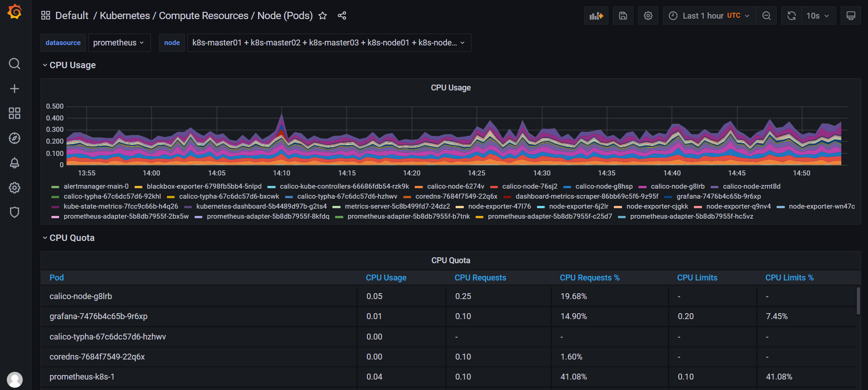Toggle calico-kube-controllers legend series
The width and height of the screenshot is (868, 390).
344,186
